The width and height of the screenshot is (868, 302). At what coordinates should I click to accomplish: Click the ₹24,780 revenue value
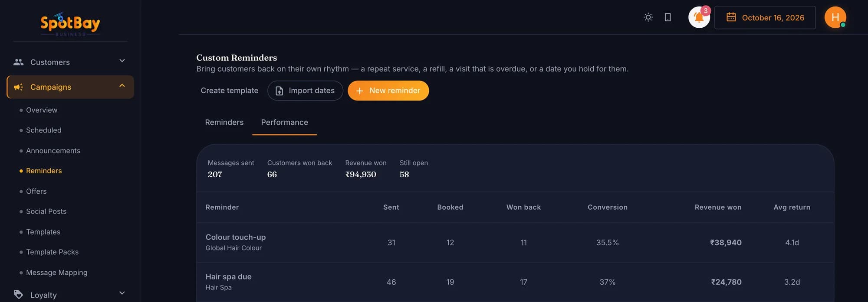pyautogui.click(x=726, y=282)
